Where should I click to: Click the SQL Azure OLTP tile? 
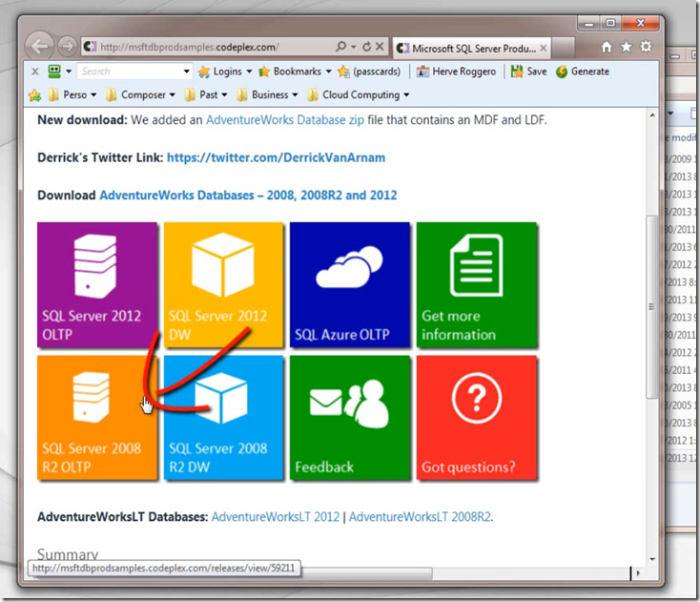click(350, 284)
